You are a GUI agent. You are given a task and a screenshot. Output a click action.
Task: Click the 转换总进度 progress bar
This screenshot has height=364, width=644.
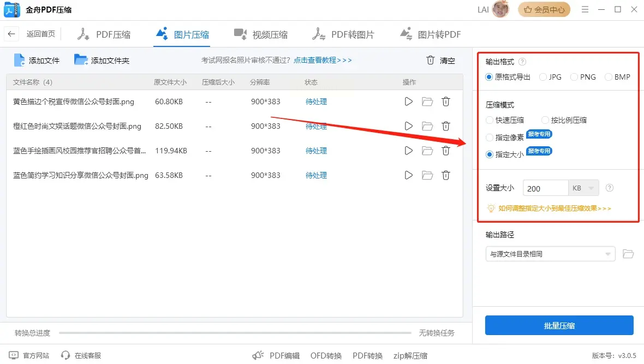(x=235, y=333)
